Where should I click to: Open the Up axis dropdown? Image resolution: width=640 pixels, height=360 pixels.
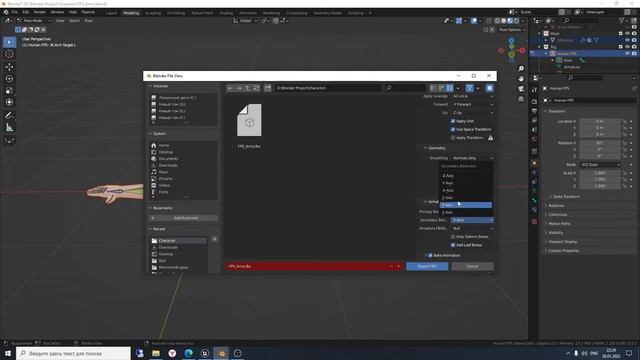[472, 113]
